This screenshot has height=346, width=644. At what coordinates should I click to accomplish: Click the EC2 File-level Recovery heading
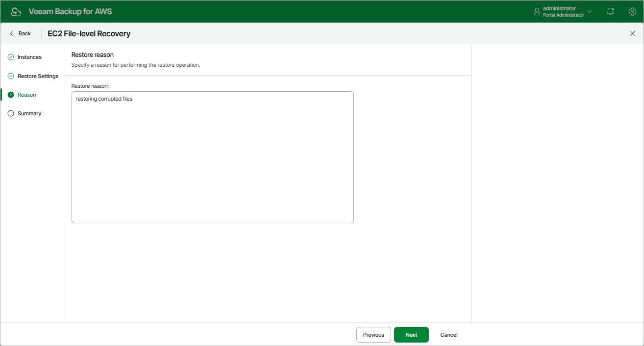click(x=89, y=33)
